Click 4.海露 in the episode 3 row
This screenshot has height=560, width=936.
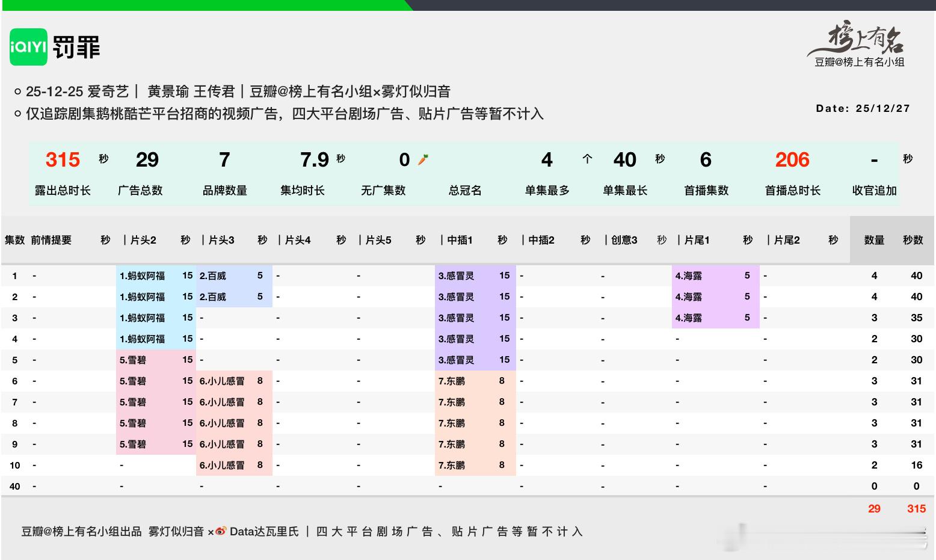point(688,318)
